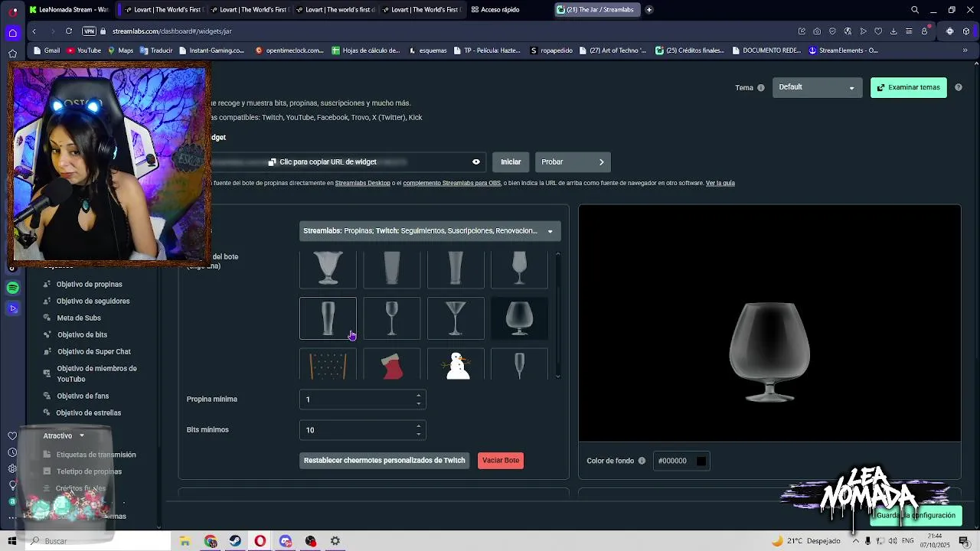Screen dimensions: 980x551
Task: Click info icon beside Tema label
Action: [760, 88]
